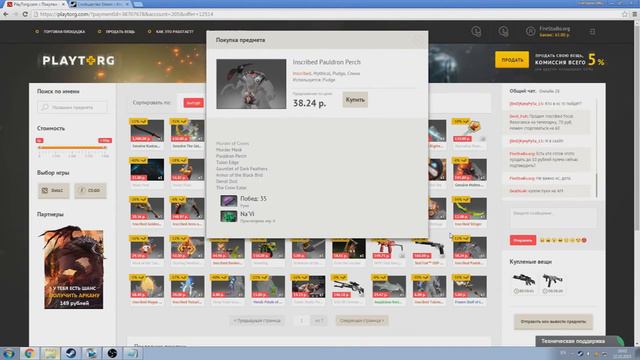
Task: Open the red SMG item card in fourth row
Action: 388,251
